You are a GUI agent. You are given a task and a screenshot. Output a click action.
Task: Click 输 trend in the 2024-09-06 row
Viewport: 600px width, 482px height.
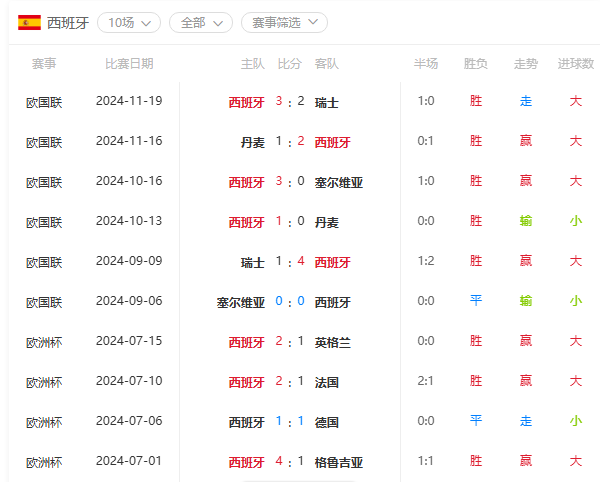pyautogui.click(x=526, y=301)
